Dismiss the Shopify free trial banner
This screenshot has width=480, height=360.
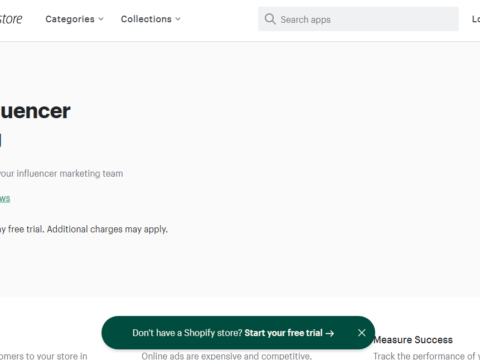pyautogui.click(x=362, y=333)
